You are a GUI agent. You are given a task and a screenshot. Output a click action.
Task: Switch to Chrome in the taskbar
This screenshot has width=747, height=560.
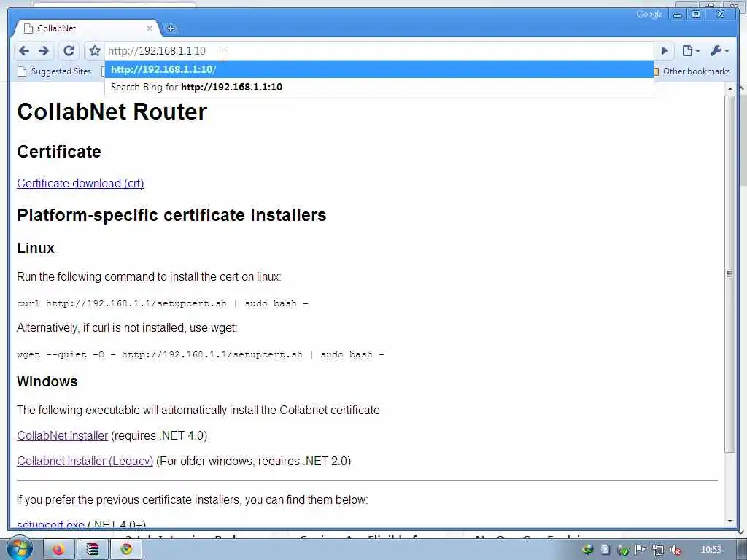(x=125, y=550)
